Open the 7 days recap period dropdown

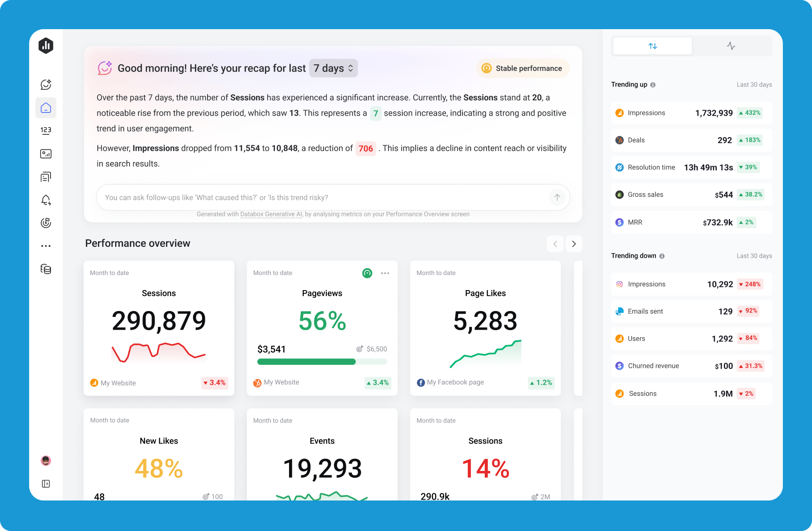click(333, 68)
